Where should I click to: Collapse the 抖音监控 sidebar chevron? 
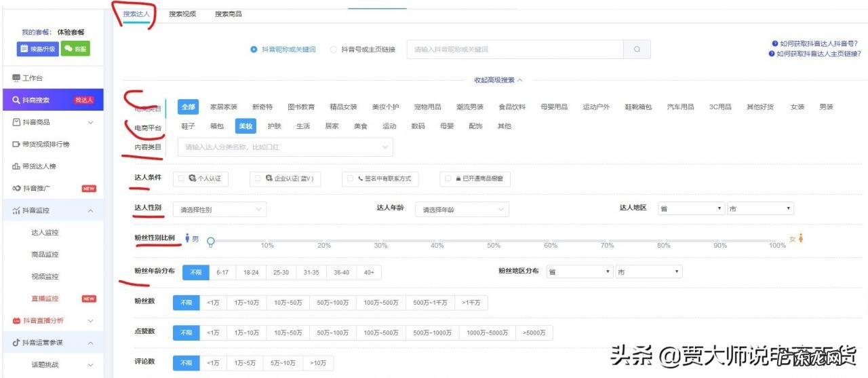pos(91,211)
